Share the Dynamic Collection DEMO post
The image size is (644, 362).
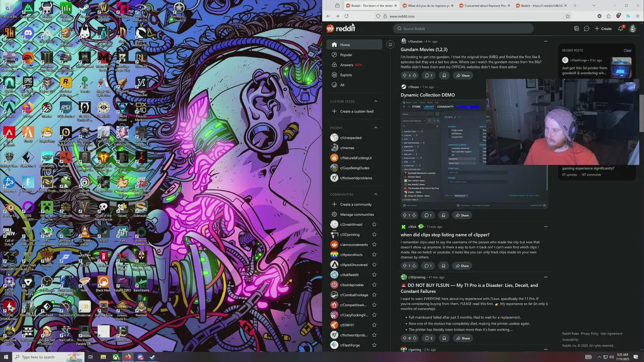[x=462, y=215]
